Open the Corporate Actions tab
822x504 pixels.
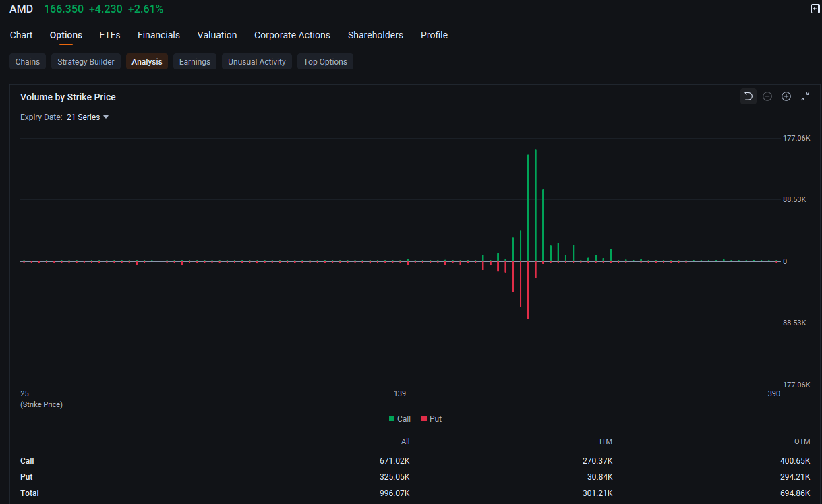coord(292,35)
